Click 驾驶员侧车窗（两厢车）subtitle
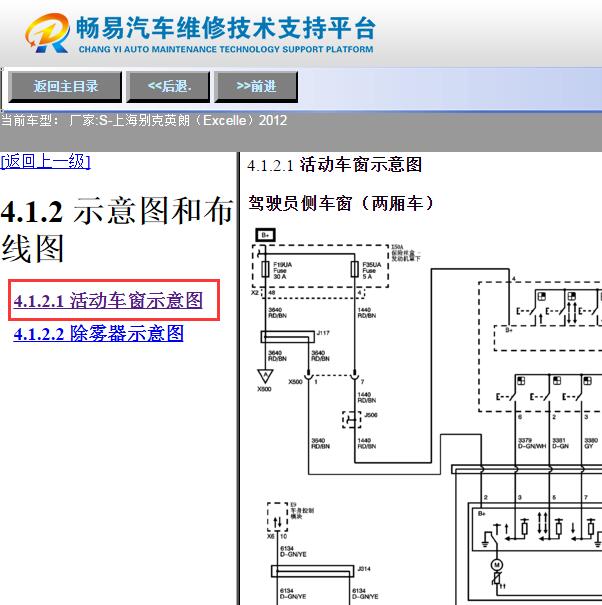The height and width of the screenshot is (605, 602). pos(342,203)
